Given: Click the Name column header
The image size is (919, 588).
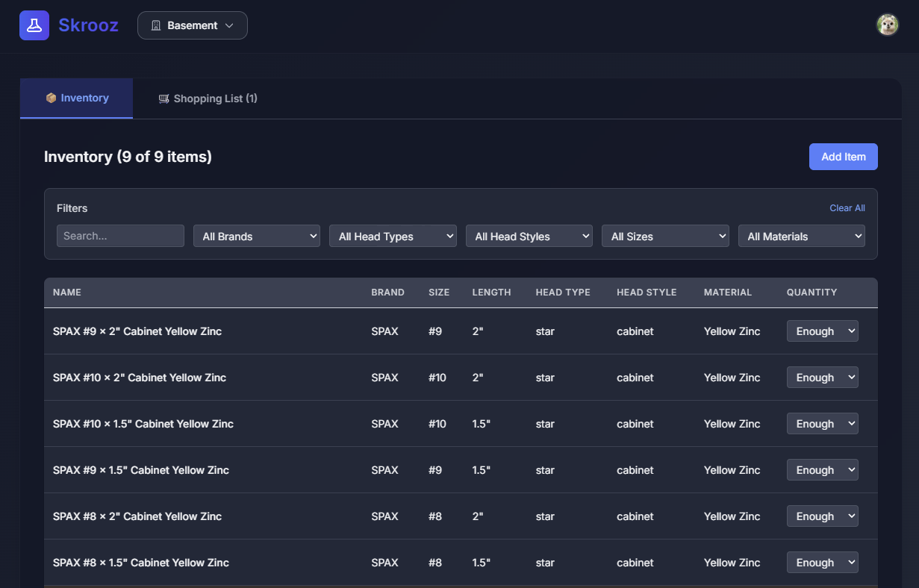Looking at the screenshot, I should pos(67,293).
